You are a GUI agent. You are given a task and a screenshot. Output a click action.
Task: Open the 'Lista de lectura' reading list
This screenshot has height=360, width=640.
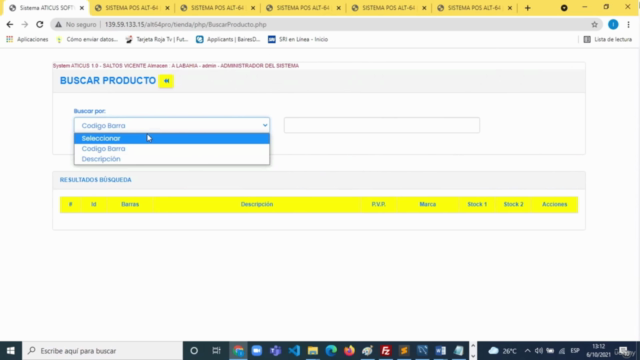(x=608, y=39)
